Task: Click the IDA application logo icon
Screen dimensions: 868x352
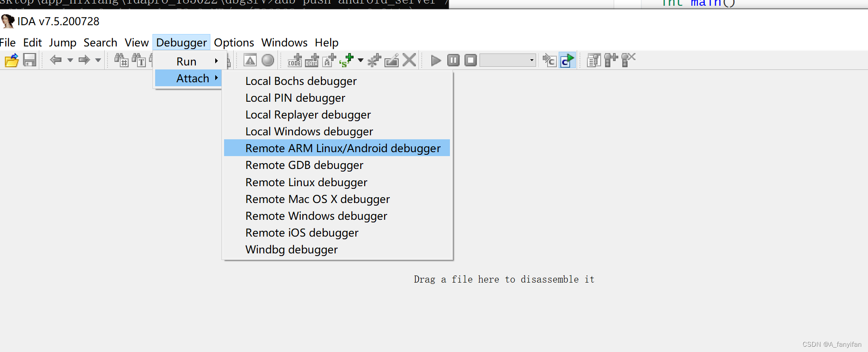Action: [x=8, y=21]
